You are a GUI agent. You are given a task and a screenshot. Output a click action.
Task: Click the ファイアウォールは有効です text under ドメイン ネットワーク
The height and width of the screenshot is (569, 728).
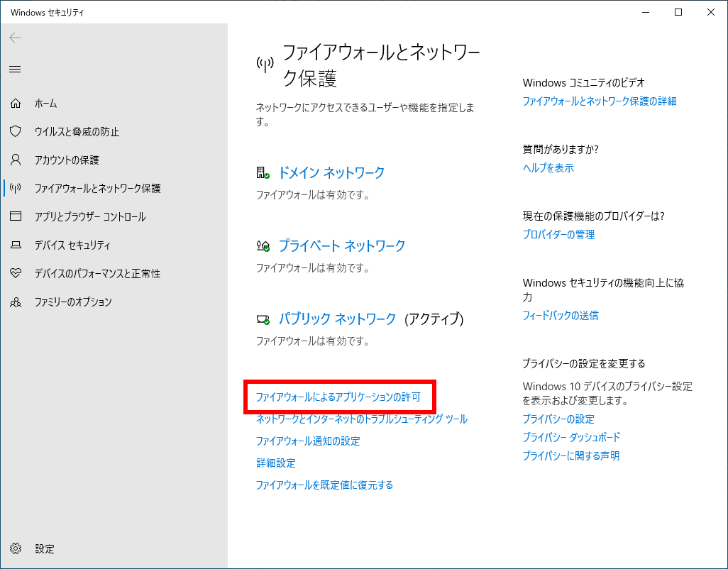312,195
